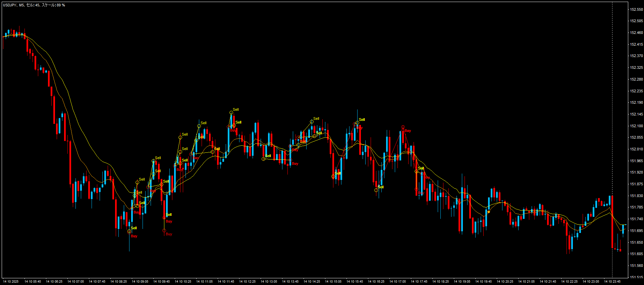Click the 14 10 05:45 time label
644x285 pixels.
(33, 282)
